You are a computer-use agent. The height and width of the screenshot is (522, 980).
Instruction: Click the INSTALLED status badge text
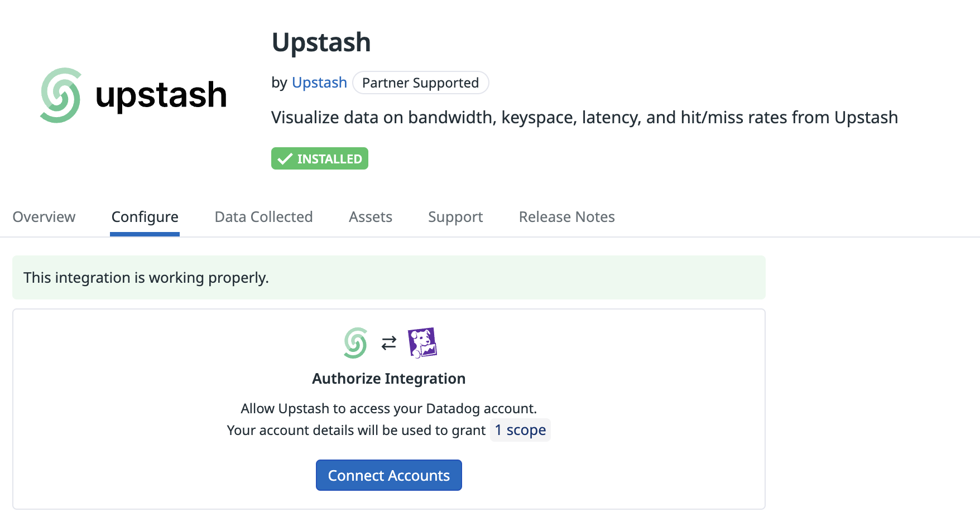329,159
